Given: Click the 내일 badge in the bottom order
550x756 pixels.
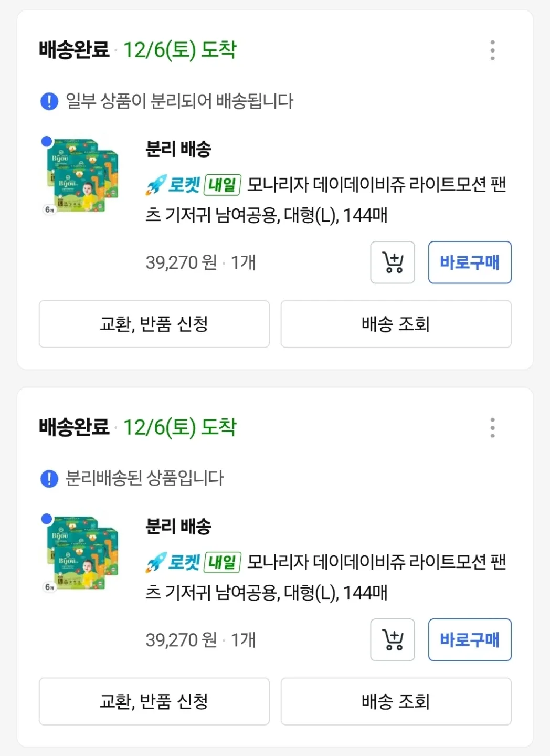Looking at the screenshot, I should point(223,562).
